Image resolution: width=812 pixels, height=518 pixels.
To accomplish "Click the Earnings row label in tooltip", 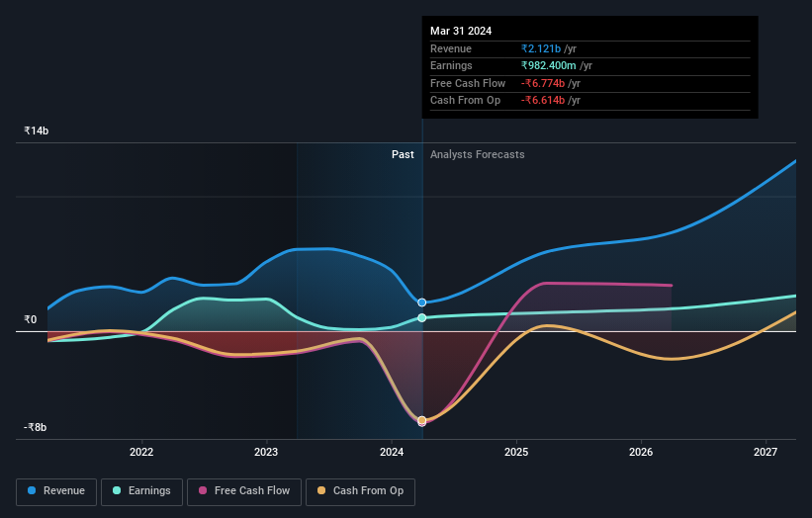I will click(451, 65).
